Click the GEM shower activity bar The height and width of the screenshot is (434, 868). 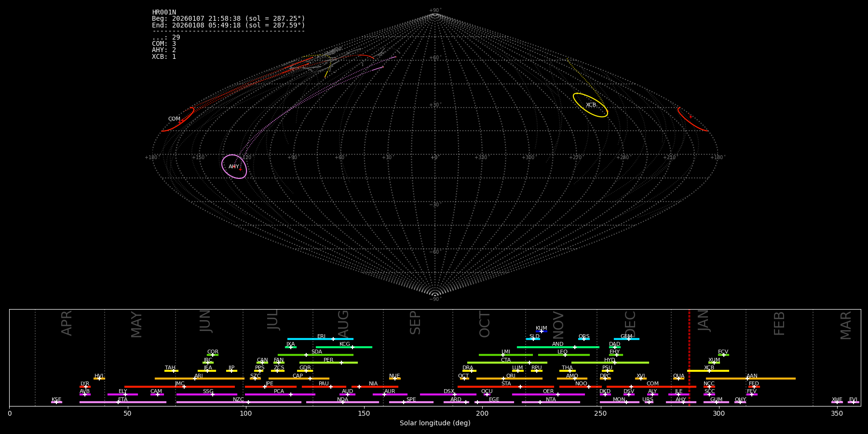626,339
